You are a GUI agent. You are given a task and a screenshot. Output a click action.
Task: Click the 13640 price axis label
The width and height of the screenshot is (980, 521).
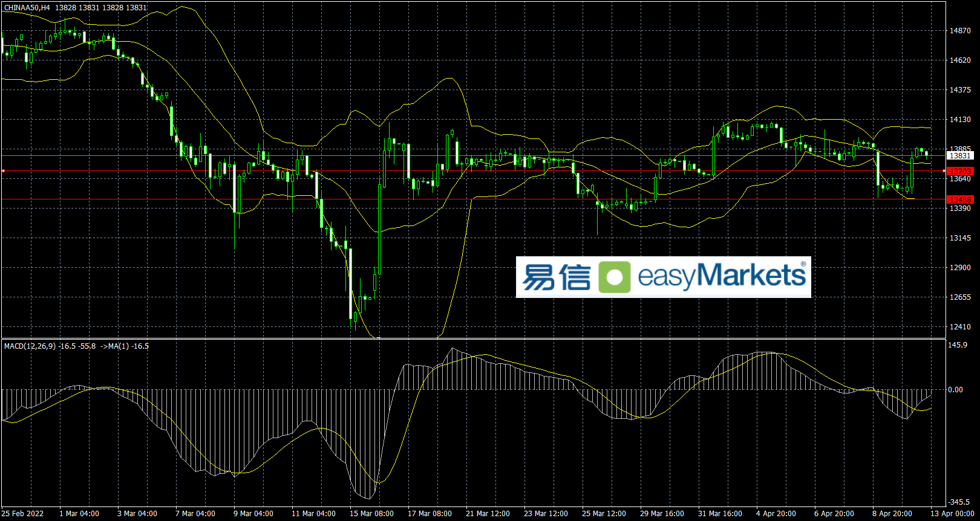click(960, 179)
